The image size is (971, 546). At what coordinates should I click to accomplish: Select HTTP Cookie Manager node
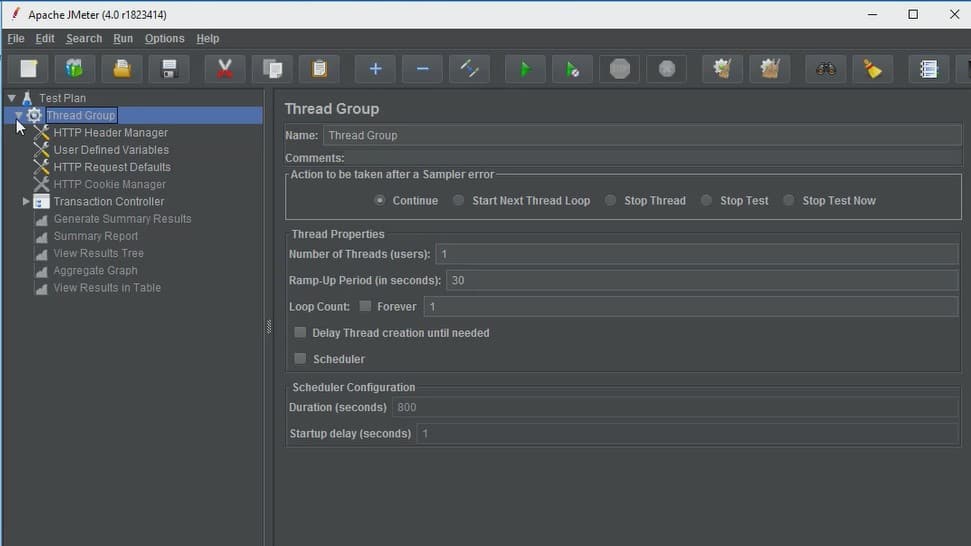tap(110, 184)
